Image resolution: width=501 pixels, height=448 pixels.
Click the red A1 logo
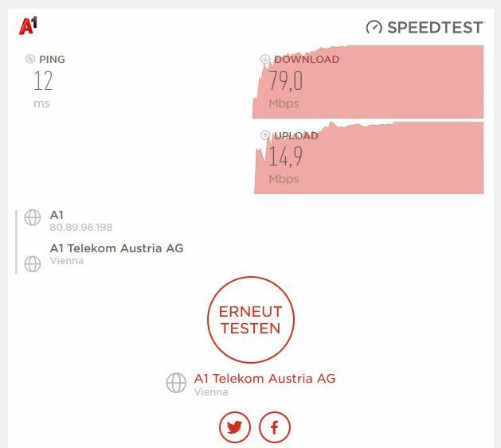pyautogui.click(x=28, y=25)
